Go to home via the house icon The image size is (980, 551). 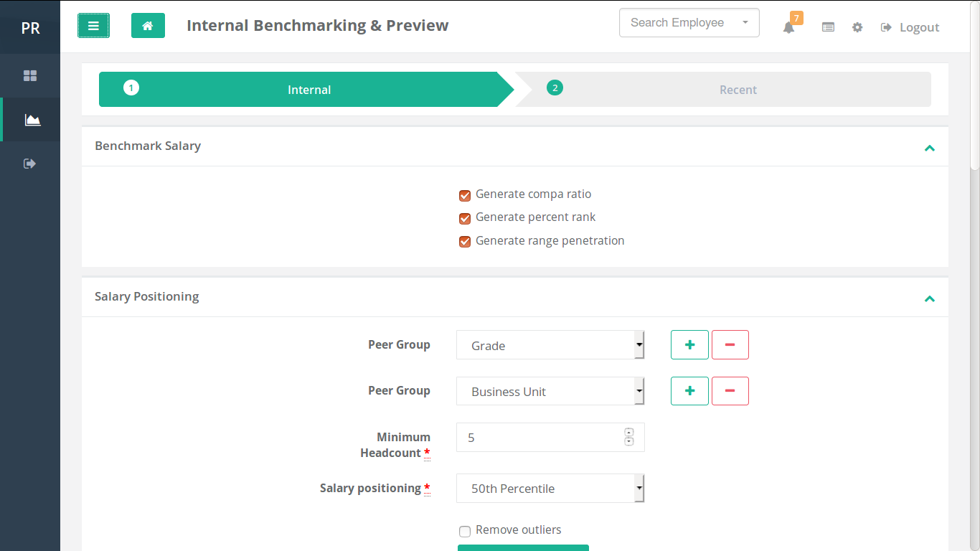pos(148,26)
